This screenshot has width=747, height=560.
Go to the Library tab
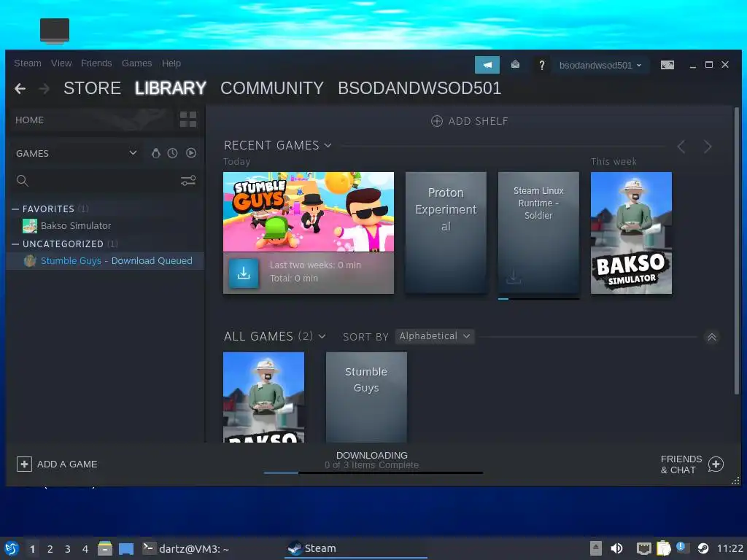click(x=170, y=88)
